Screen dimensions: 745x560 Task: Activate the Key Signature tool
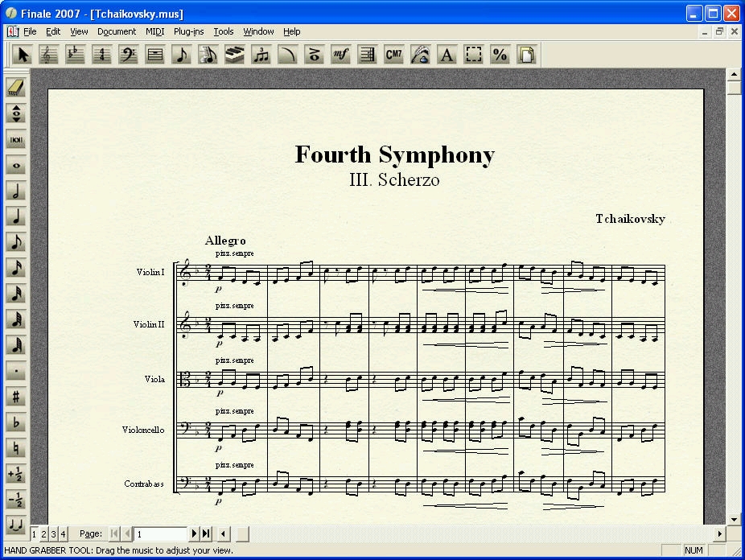75,55
